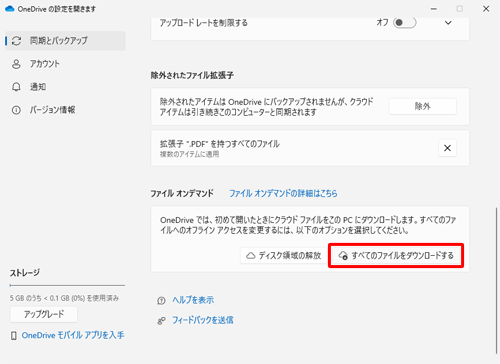This screenshot has height=364, width=500.
Task: Minimize the OneDrive settings window
Action: tap(434, 9)
